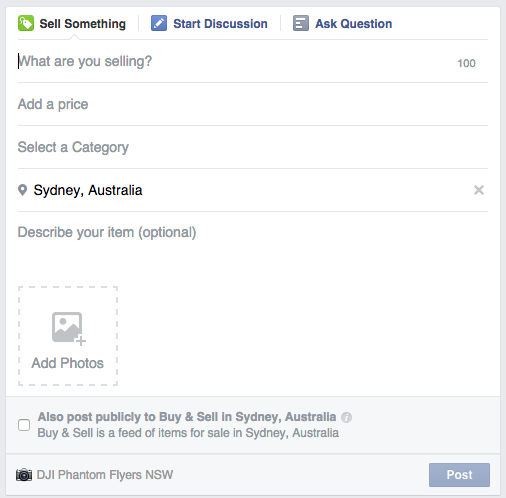
Task: Select the Sell Something tab label
Action: [x=82, y=24]
